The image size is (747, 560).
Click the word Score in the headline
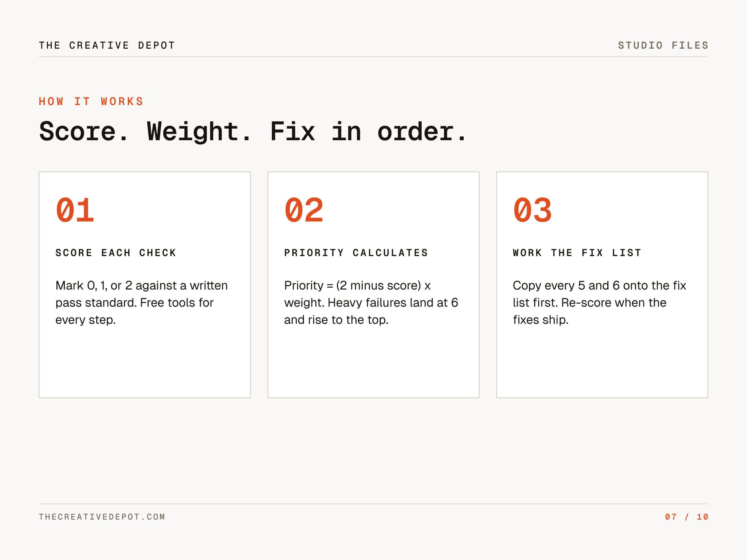[x=83, y=132]
